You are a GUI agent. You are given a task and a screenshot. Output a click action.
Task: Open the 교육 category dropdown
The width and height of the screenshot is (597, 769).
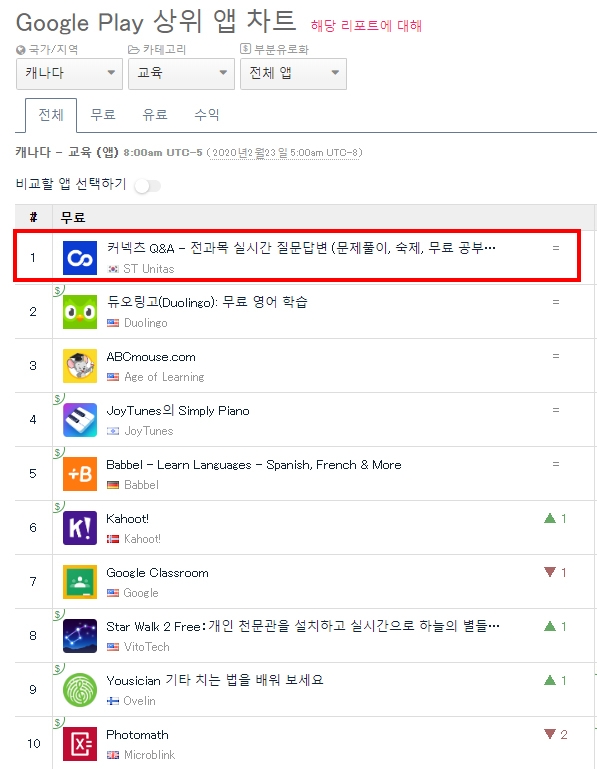click(181, 74)
